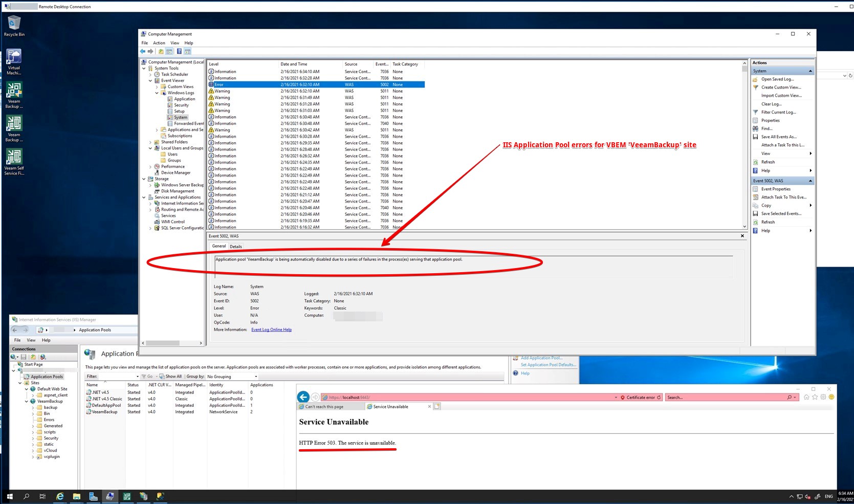This screenshot has height=504, width=854.
Task: Expand the View submenu arrow in Actions pane
Action: click(811, 154)
